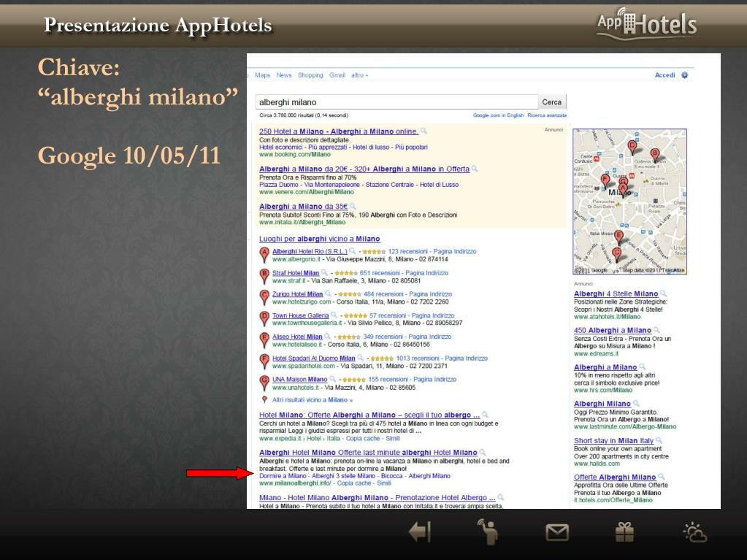
Task: Tap the gift box offers icon
Action: point(624,532)
